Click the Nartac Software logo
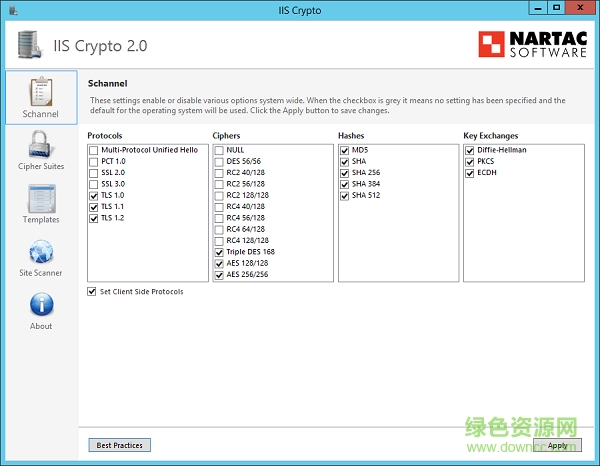 pos(531,45)
